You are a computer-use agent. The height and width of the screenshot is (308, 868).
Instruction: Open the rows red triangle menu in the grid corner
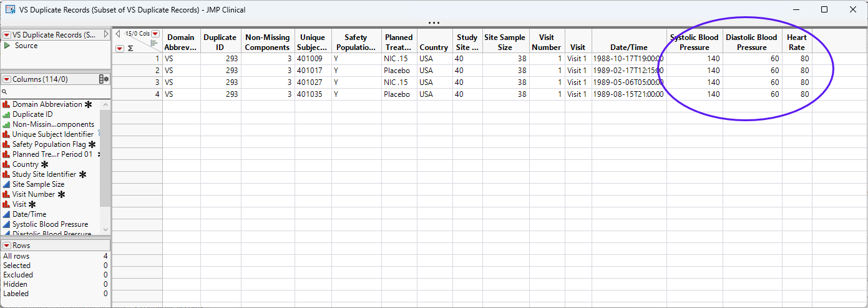(x=120, y=48)
